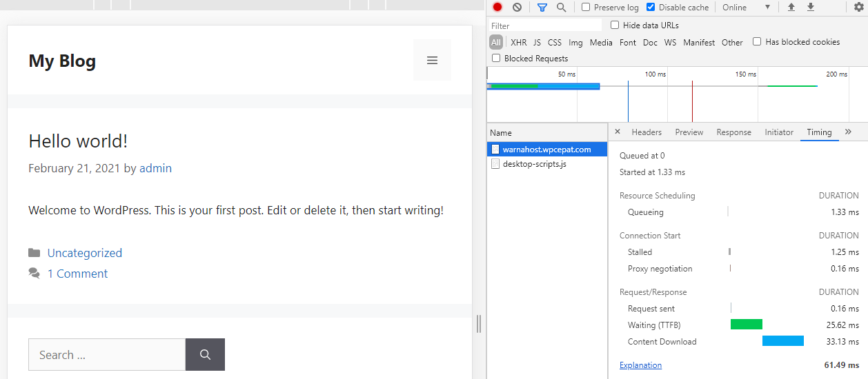Click the 1 Comment link
The width and height of the screenshot is (868, 379).
click(77, 274)
